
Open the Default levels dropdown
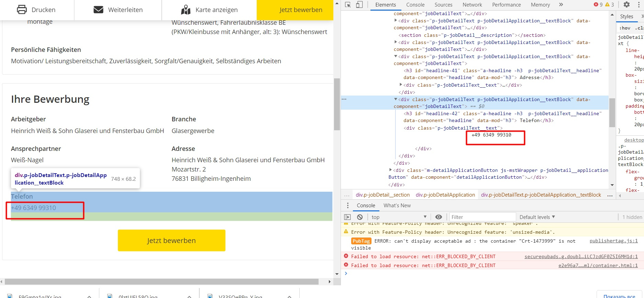click(x=537, y=217)
